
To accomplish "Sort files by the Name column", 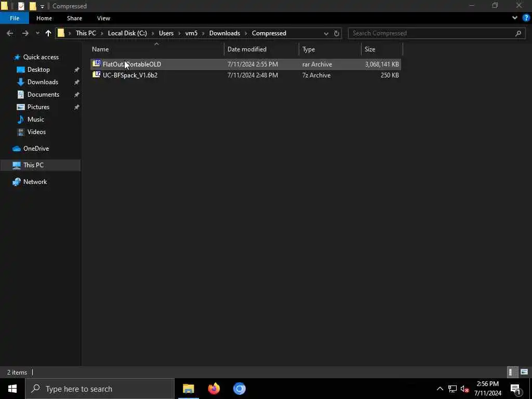I will [100, 49].
